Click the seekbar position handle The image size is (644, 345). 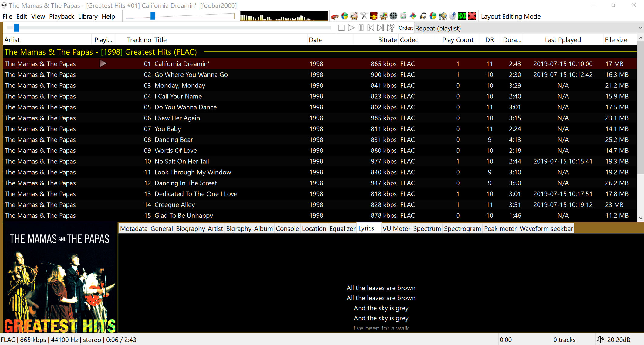[16, 28]
